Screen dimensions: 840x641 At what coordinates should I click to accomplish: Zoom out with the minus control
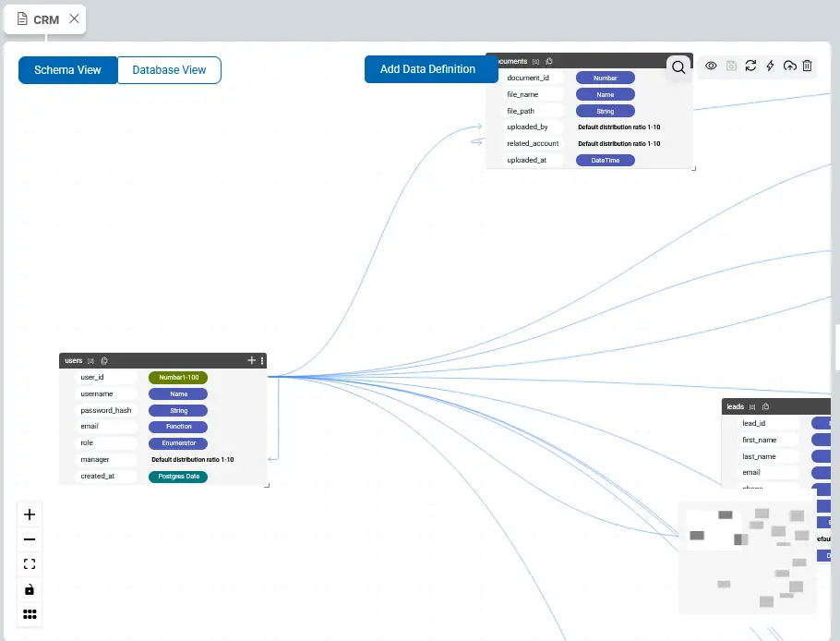point(30,539)
